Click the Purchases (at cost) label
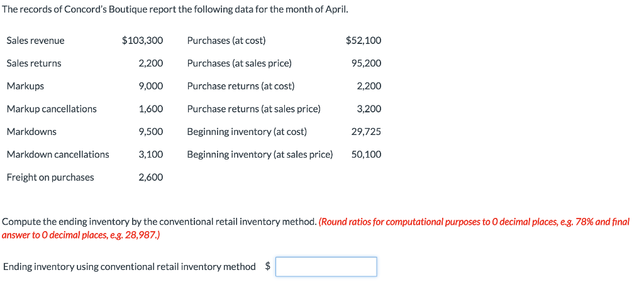The width and height of the screenshot is (644, 297). 226,41
